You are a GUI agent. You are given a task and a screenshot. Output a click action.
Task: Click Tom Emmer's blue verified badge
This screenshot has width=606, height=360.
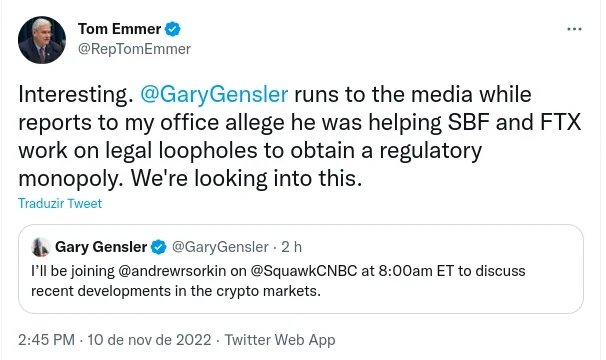(x=173, y=29)
